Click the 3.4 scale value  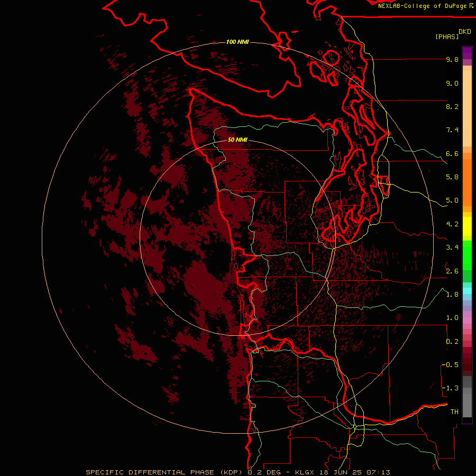click(452, 248)
